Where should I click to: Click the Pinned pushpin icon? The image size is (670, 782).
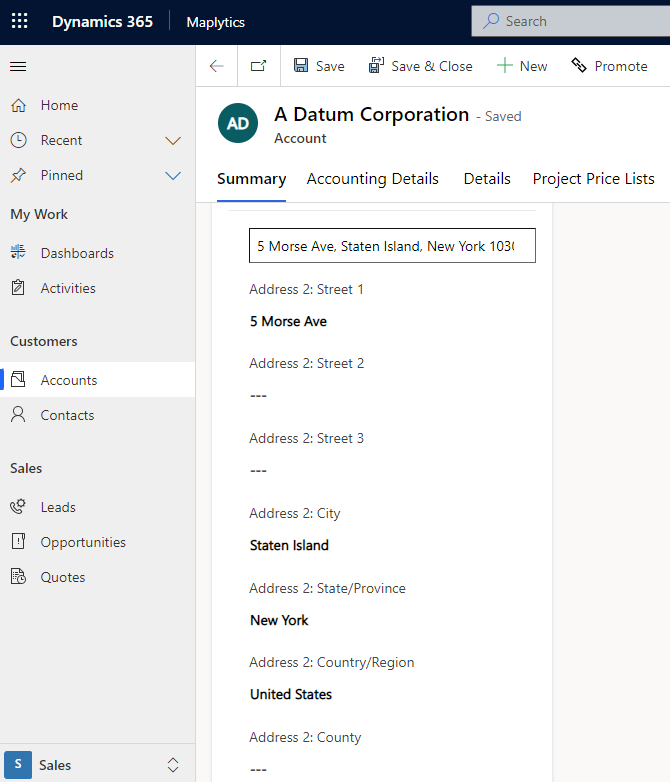pyautogui.click(x=18, y=175)
